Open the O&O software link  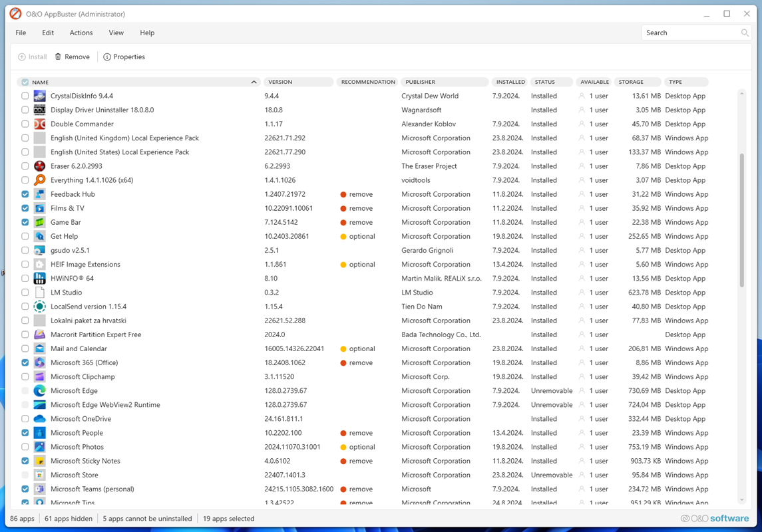pyautogui.click(x=715, y=519)
